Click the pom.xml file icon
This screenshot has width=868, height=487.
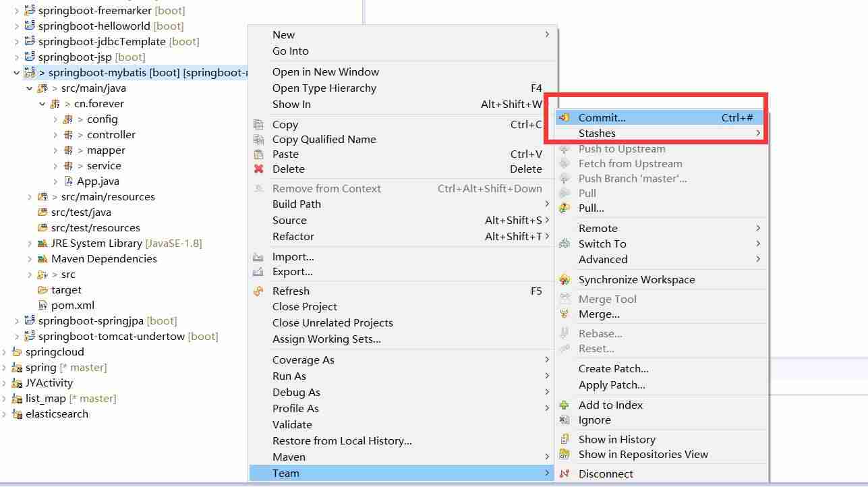tap(43, 306)
